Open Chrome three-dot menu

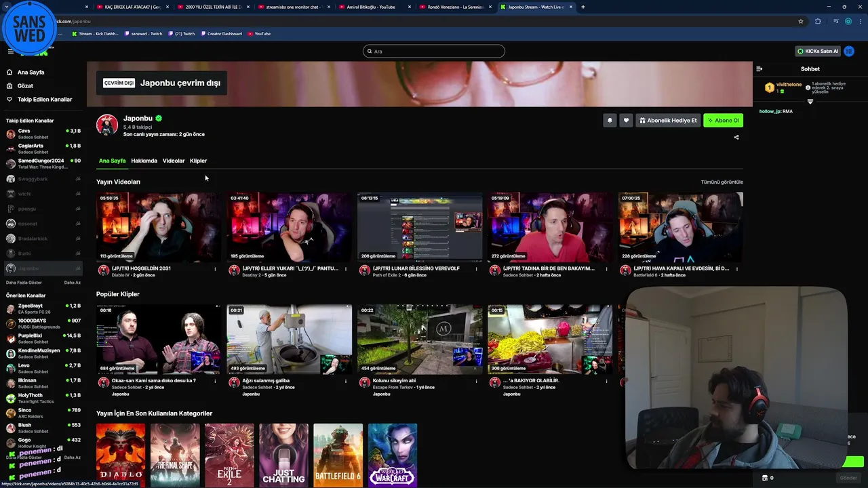click(860, 21)
